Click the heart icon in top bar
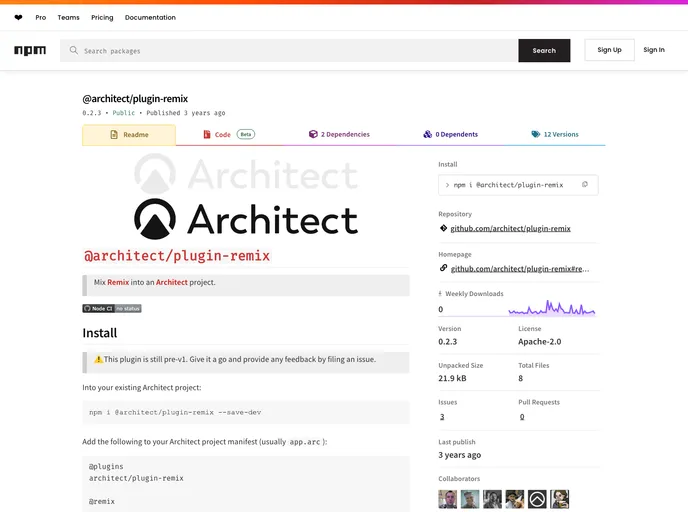The image size is (688, 512). [x=18, y=17]
